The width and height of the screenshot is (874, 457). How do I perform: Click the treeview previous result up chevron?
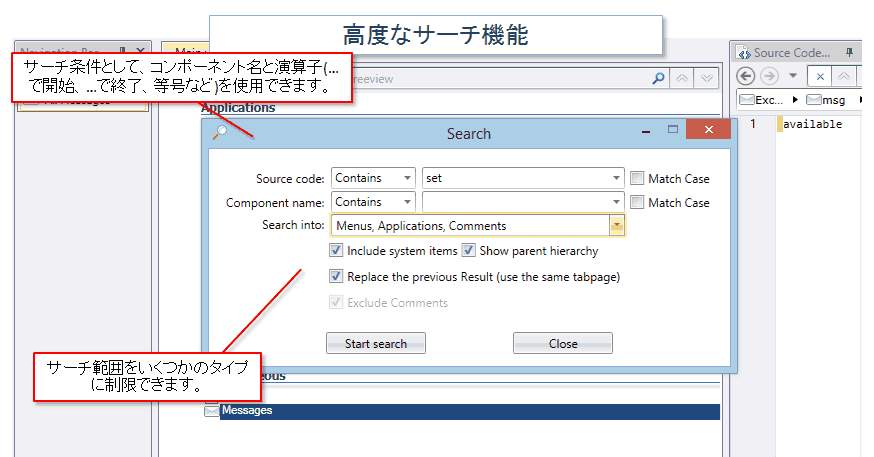point(684,78)
